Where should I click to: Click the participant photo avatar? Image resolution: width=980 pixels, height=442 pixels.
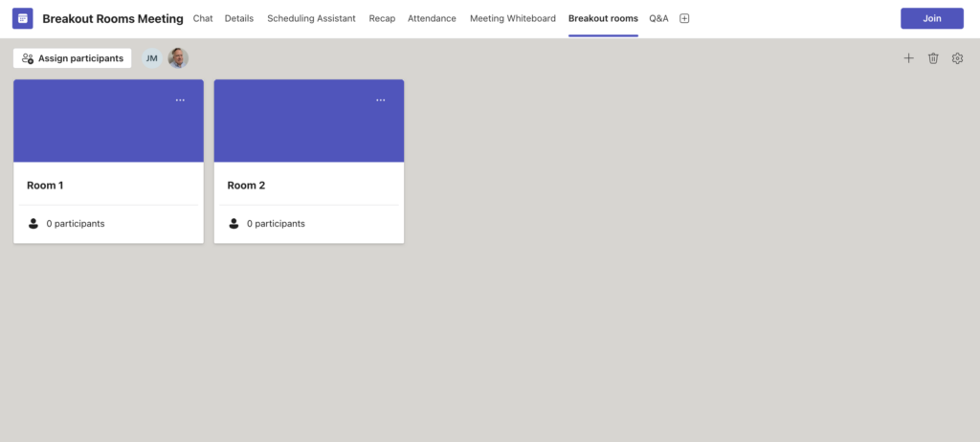coord(178,58)
